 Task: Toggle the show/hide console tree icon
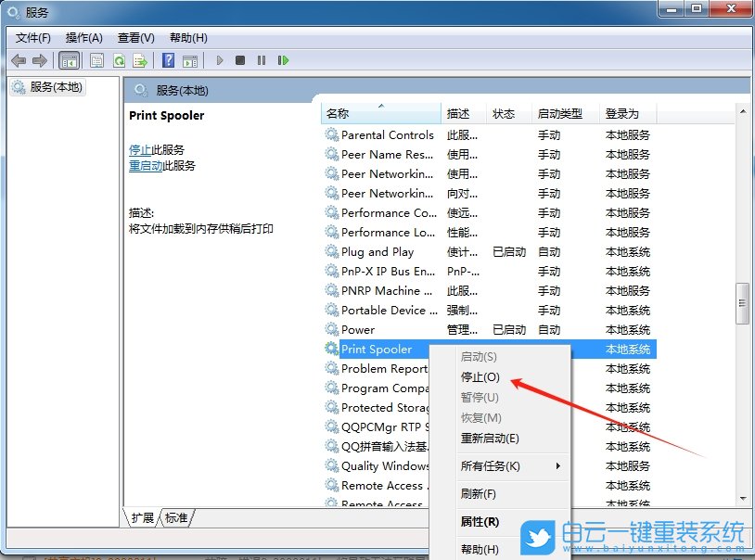click(x=69, y=60)
